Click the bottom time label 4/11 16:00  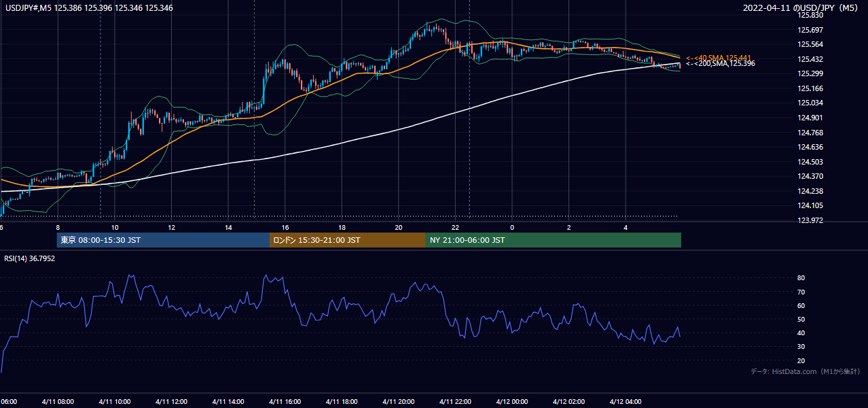coord(285,401)
